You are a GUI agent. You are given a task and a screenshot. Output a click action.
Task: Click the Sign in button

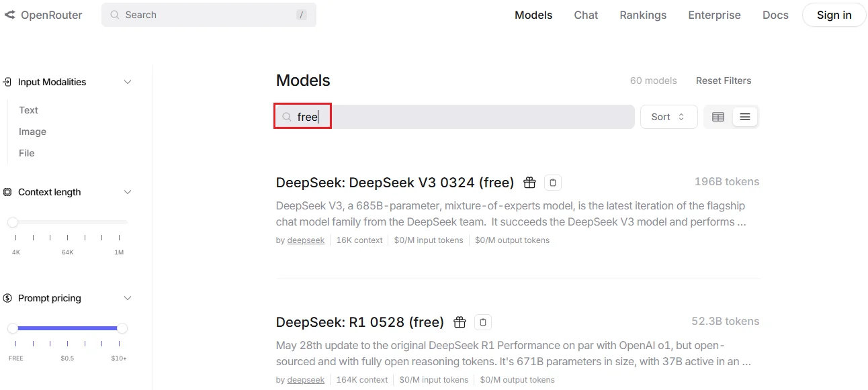pos(834,15)
